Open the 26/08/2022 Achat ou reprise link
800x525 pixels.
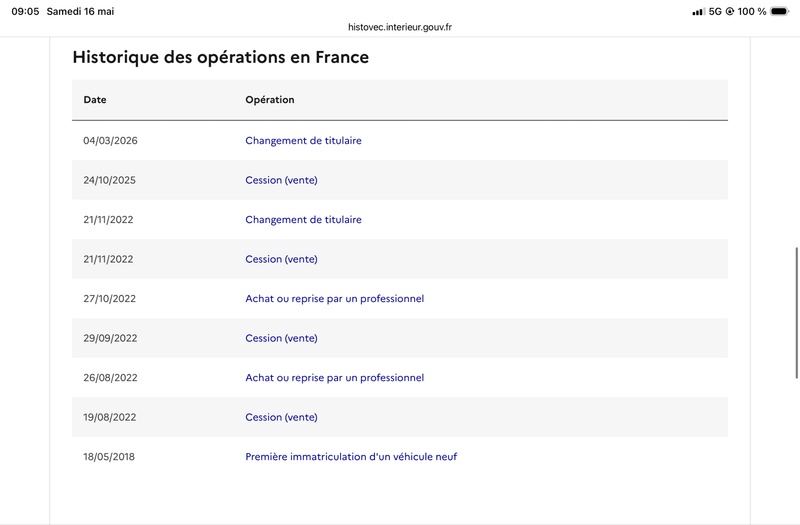point(334,378)
